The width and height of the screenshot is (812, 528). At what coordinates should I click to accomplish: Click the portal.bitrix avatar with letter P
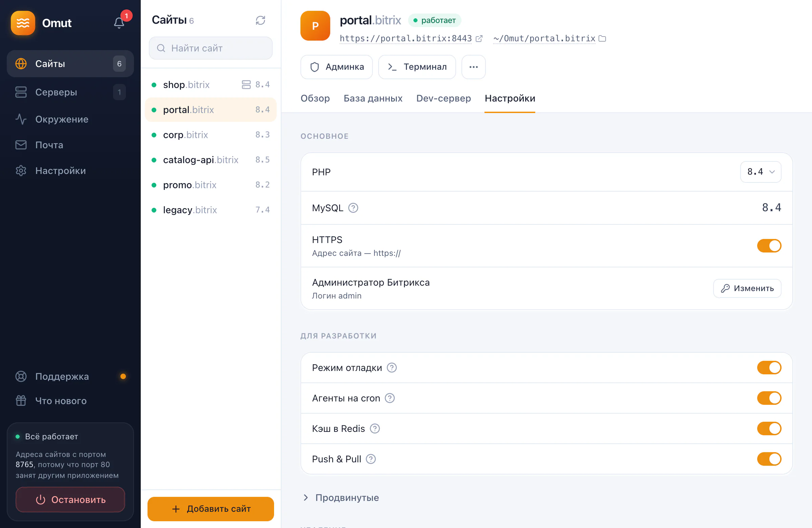pos(315,26)
